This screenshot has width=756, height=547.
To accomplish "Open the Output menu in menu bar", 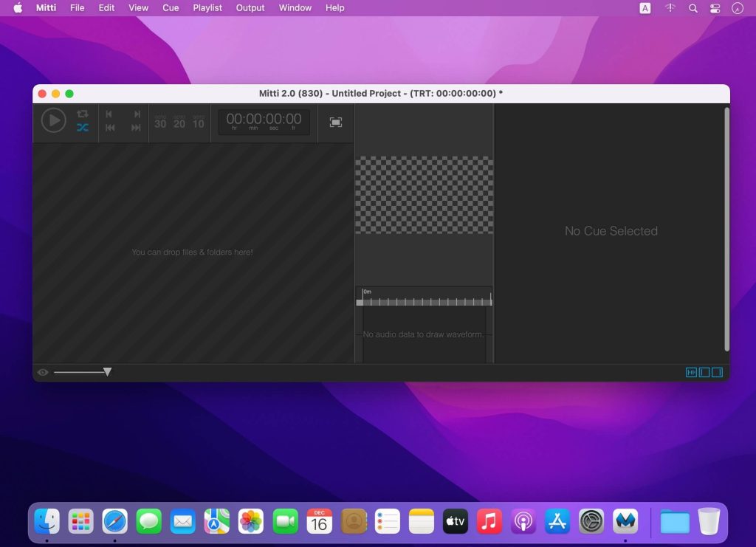I will coord(250,8).
